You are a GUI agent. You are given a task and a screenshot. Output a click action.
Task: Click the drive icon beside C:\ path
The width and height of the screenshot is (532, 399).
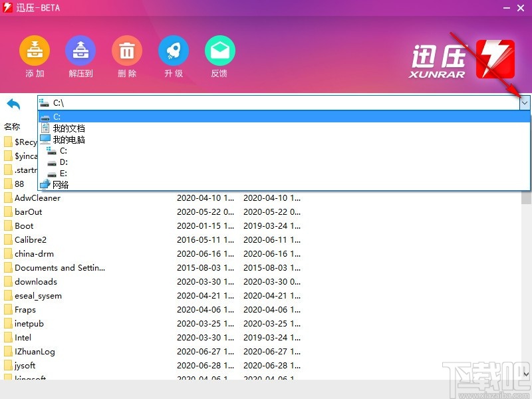45,103
